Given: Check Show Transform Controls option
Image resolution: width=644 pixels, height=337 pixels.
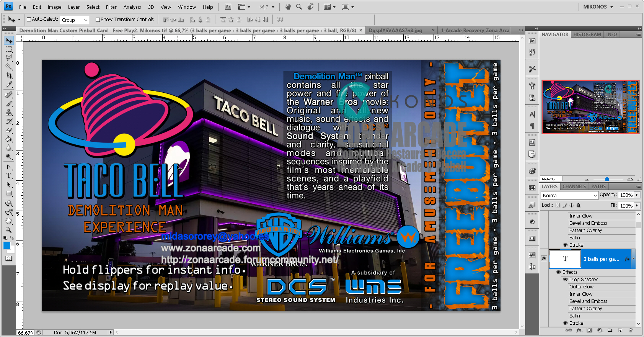Looking at the screenshot, I should [98, 20].
